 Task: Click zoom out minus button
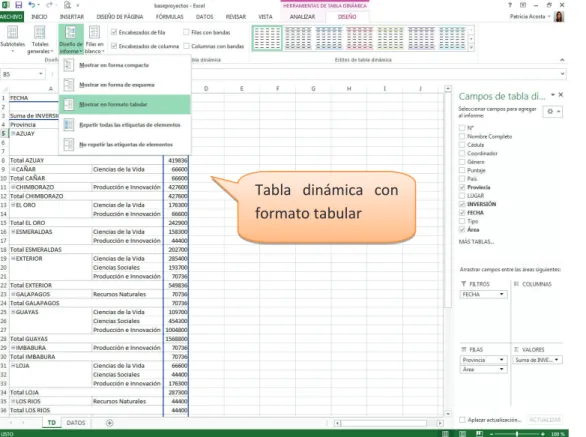491,434
